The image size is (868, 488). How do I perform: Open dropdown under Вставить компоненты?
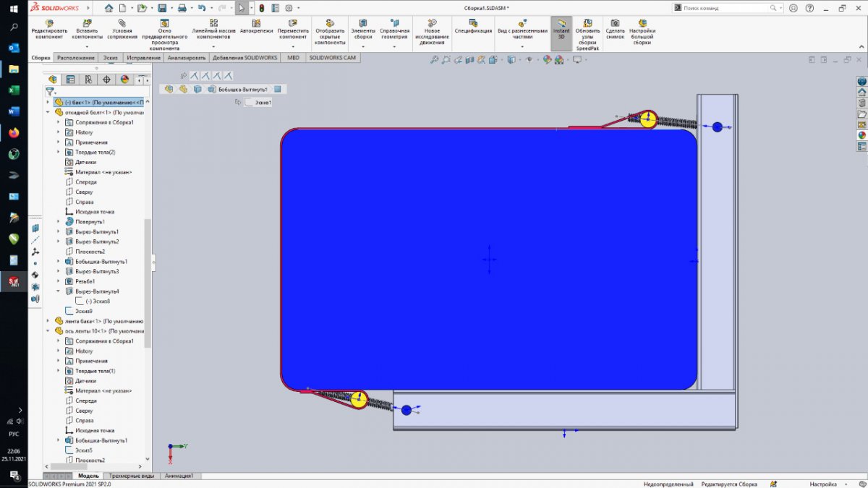coord(87,46)
